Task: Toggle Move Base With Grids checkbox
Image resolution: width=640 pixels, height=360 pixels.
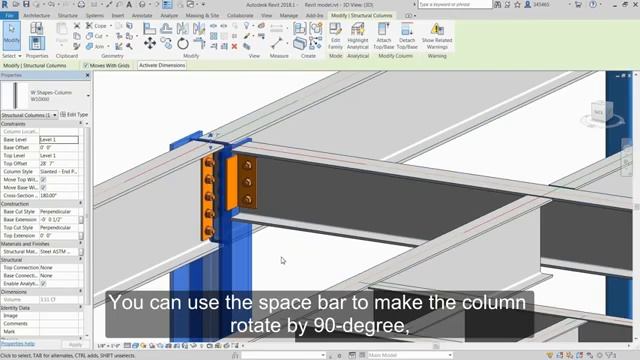Action: [x=43, y=187]
